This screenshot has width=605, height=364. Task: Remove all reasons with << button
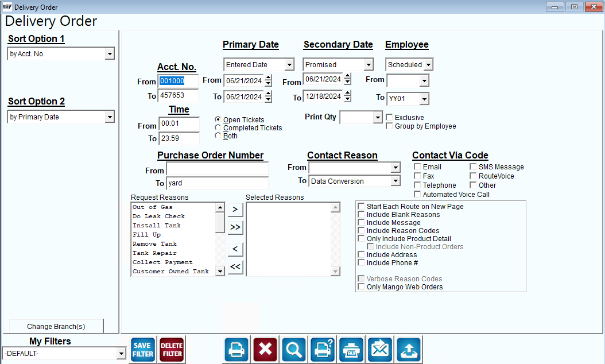pyautogui.click(x=235, y=267)
